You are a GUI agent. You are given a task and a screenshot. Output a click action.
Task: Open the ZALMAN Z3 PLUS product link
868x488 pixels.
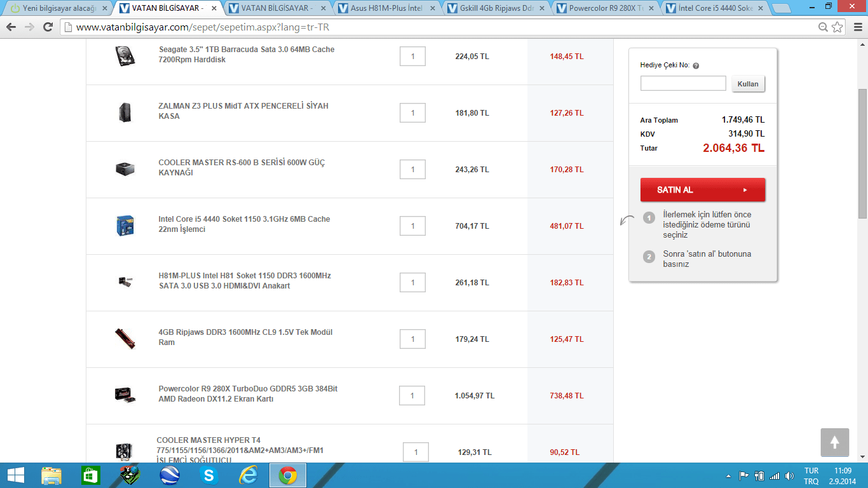(x=243, y=111)
